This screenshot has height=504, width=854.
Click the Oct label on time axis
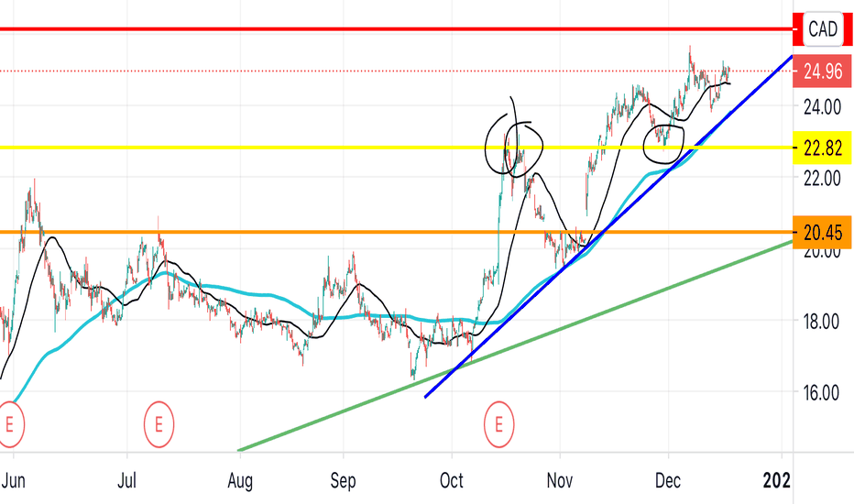[452, 480]
